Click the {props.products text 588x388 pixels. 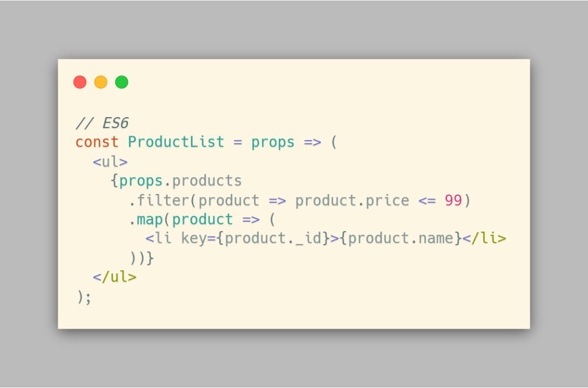176,181
